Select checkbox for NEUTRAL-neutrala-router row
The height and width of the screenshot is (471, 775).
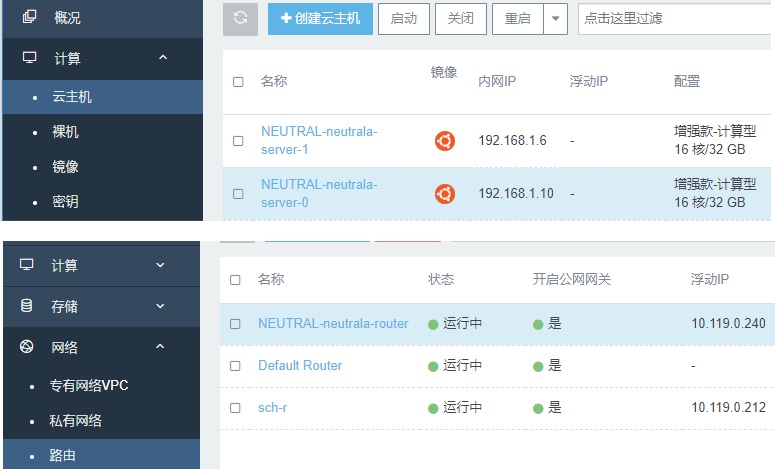tap(235, 324)
